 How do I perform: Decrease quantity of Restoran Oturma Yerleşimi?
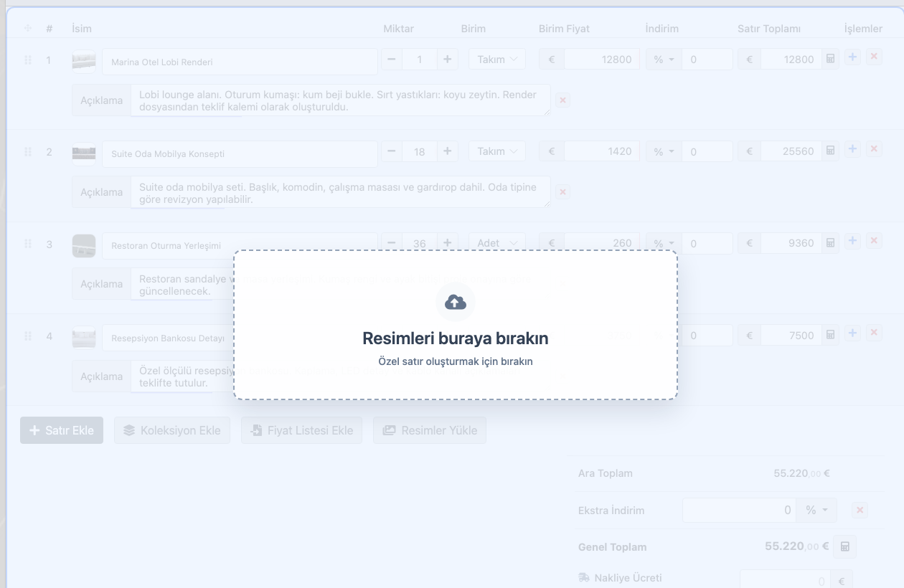[x=391, y=242]
